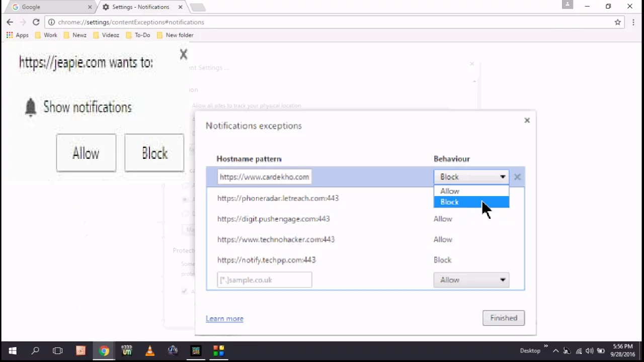Open the colorful squares app on taskbar
This screenshot has width=644, height=362.
pyautogui.click(x=218, y=350)
